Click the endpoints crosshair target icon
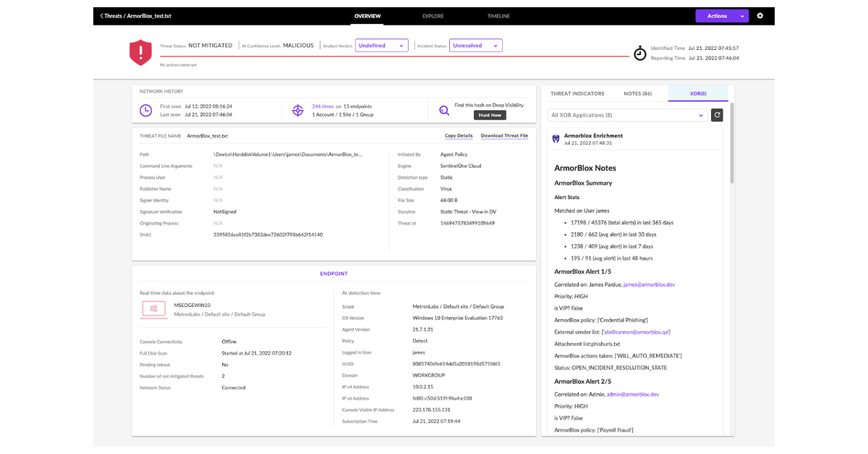This screenshot has width=868, height=454. click(x=297, y=111)
